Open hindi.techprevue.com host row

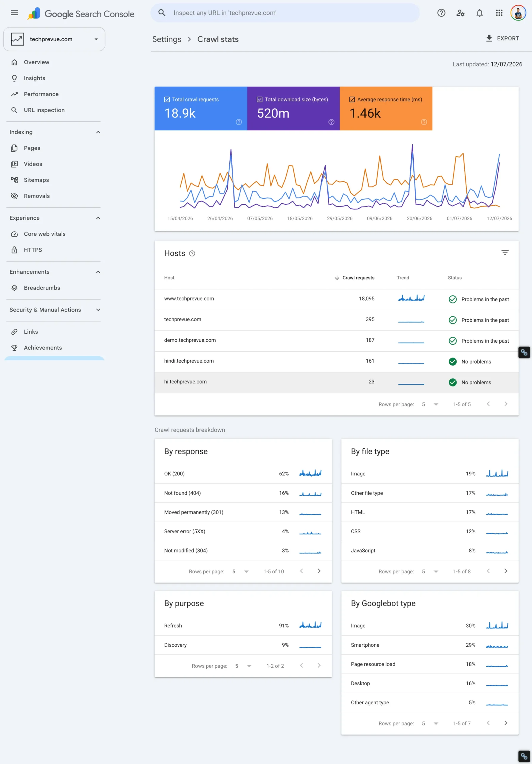point(336,362)
